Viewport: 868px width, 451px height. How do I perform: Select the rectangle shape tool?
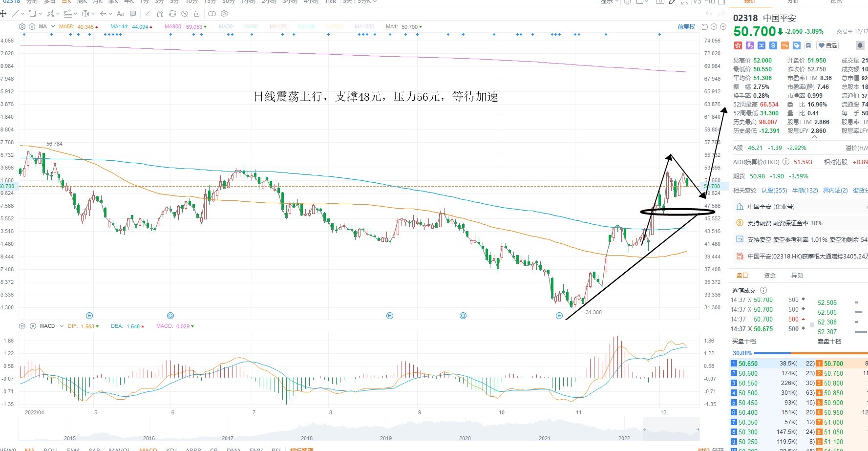(33, 14)
